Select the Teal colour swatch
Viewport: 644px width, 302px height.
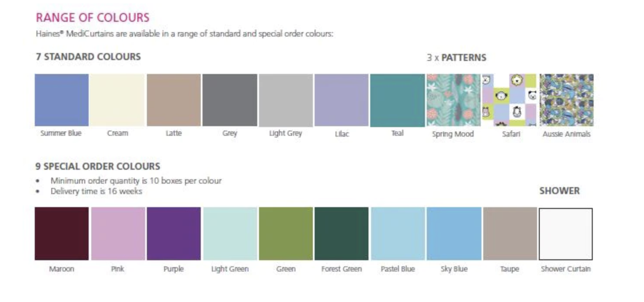coord(398,100)
